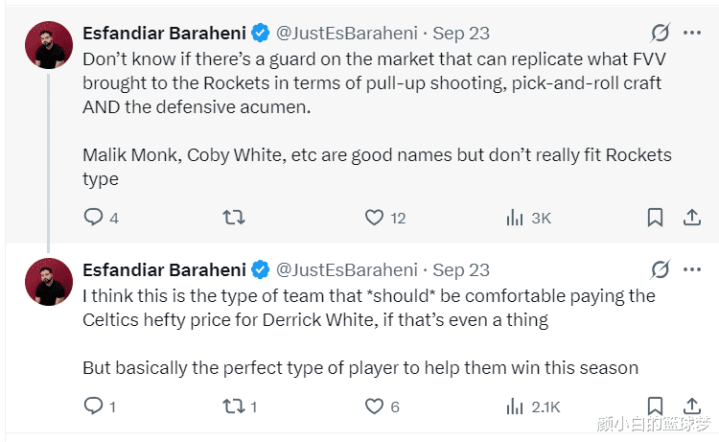719x442 pixels.
Task: View analytics showing 2.1K views
Action: 516,406
